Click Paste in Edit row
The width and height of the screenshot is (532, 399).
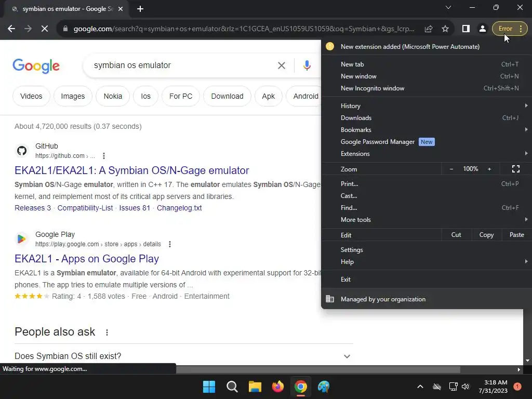pos(517,235)
